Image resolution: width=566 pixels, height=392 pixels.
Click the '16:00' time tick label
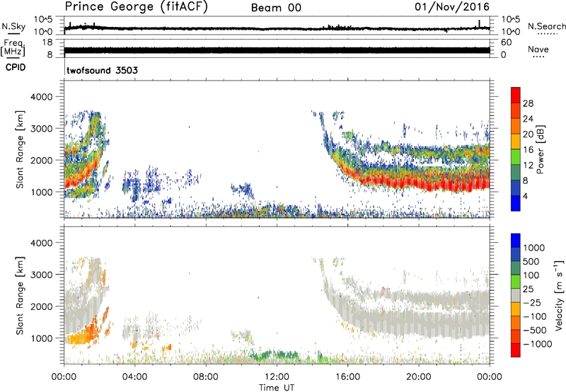click(347, 377)
